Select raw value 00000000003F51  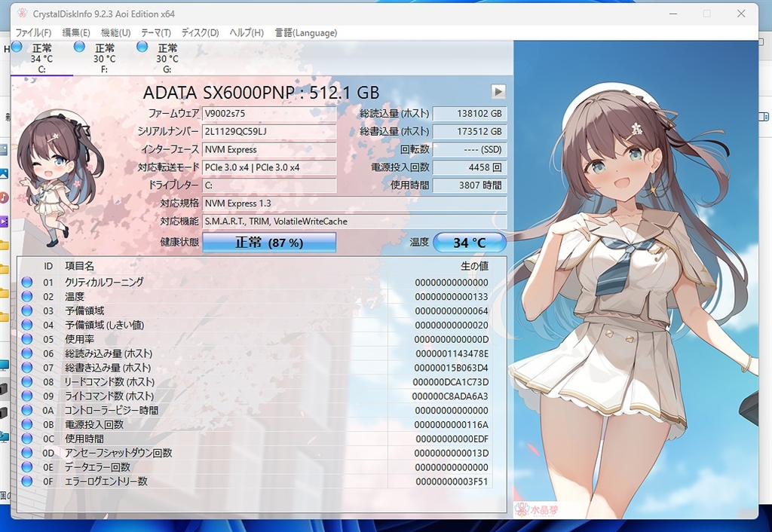[452, 482]
